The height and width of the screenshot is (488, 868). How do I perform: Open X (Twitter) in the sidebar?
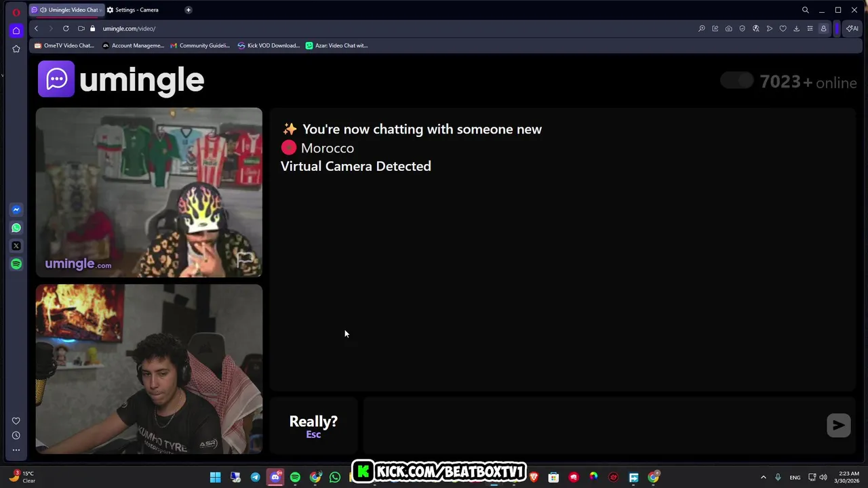(16, 246)
